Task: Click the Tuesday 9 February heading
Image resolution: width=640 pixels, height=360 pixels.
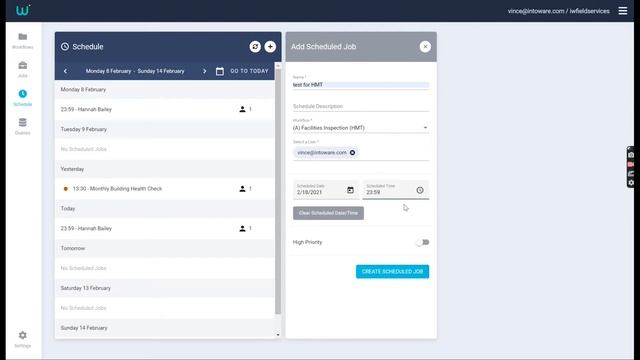Action: (x=84, y=129)
